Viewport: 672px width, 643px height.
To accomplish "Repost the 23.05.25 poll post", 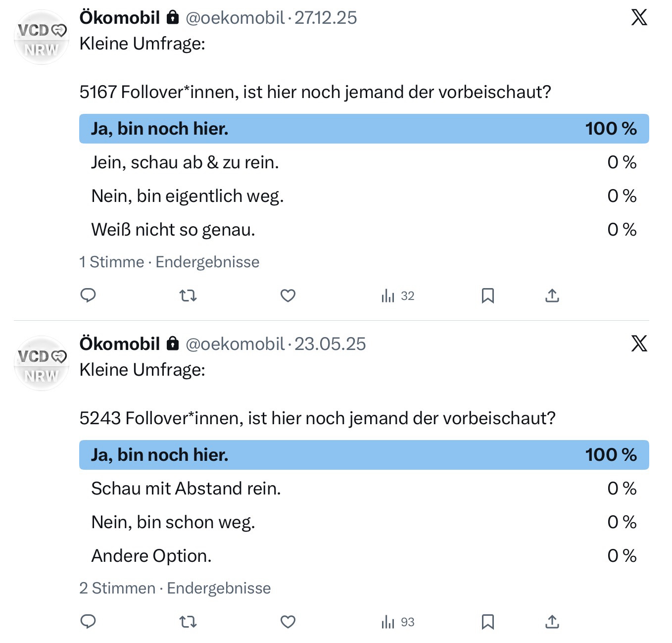I will pos(188,622).
